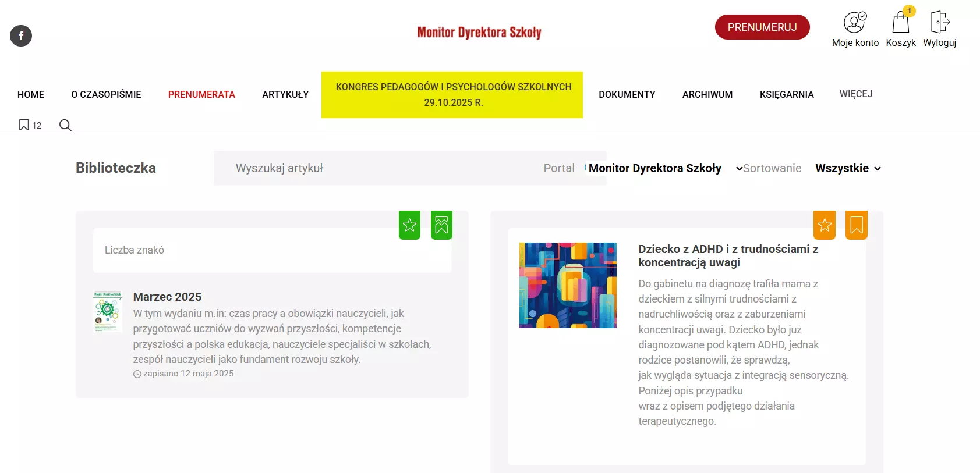This screenshot has height=473, width=980.
Task: Open the search magnifier icon
Action: (x=65, y=125)
